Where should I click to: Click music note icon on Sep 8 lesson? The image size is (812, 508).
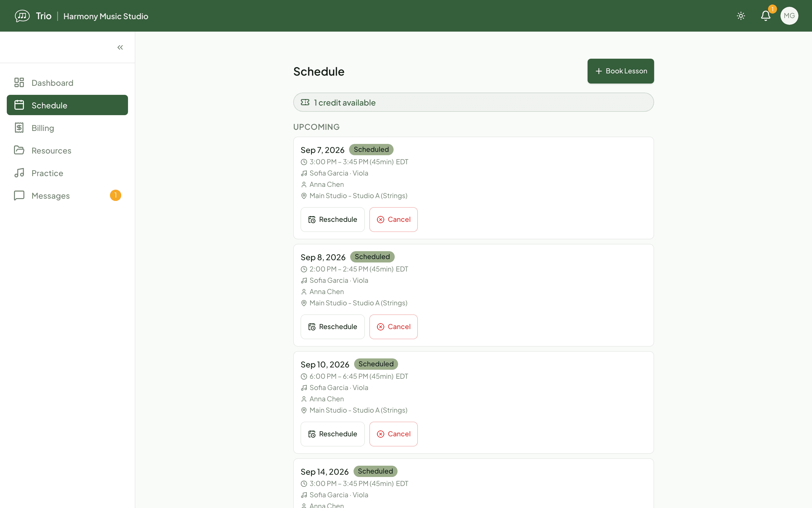304,281
